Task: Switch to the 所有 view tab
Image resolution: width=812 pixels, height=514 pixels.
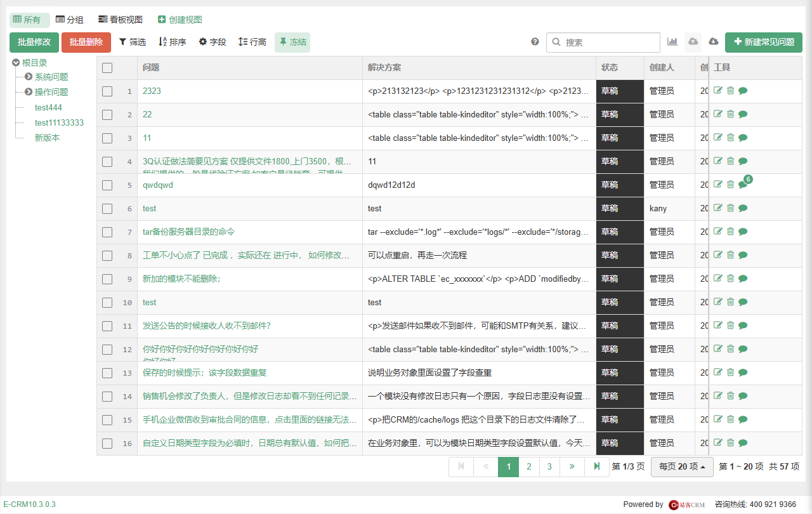Action: point(29,20)
